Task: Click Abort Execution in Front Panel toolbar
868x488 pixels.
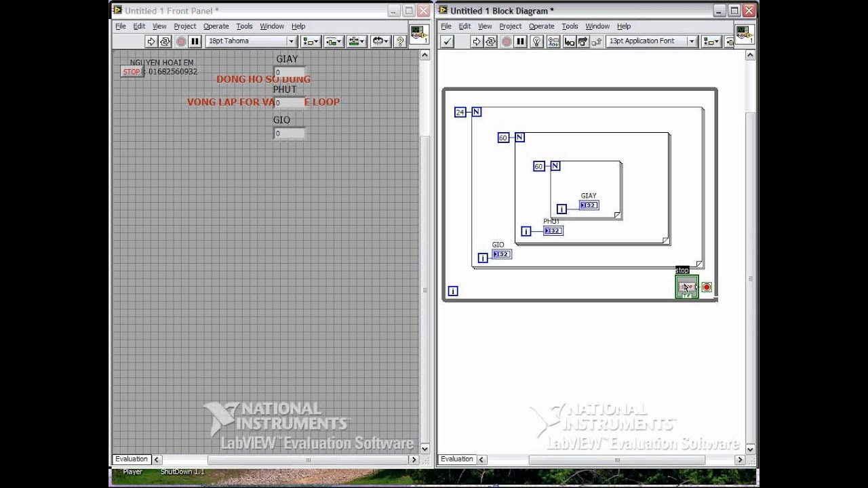Action: [x=181, y=41]
